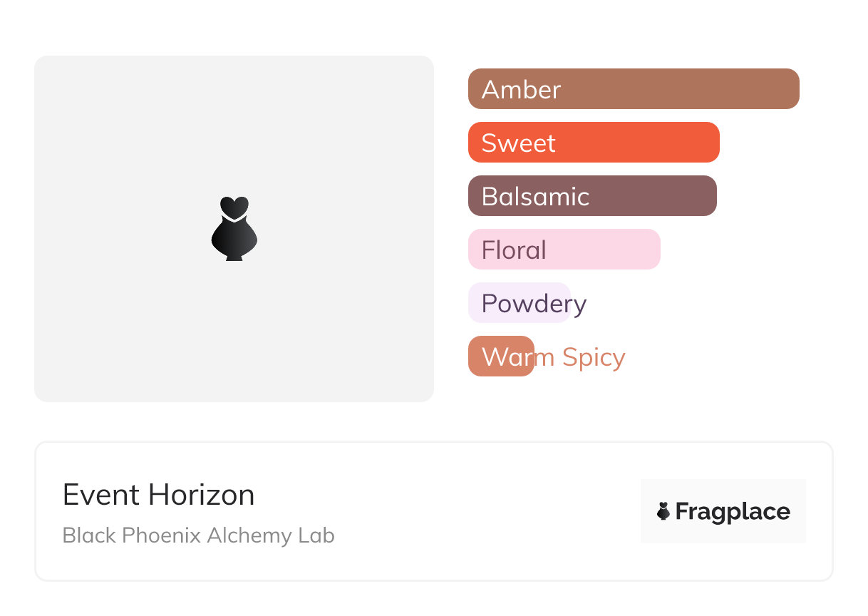Click the "Balsamic" text label
The height and width of the screenshot is (616, 868).
coord(535,197)
